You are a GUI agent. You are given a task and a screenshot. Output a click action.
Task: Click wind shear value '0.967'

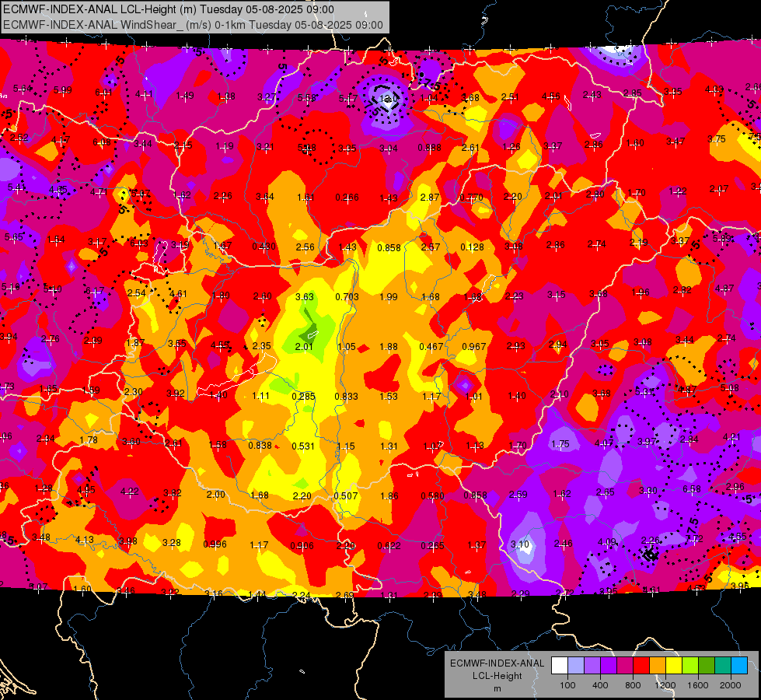[473, 346]
